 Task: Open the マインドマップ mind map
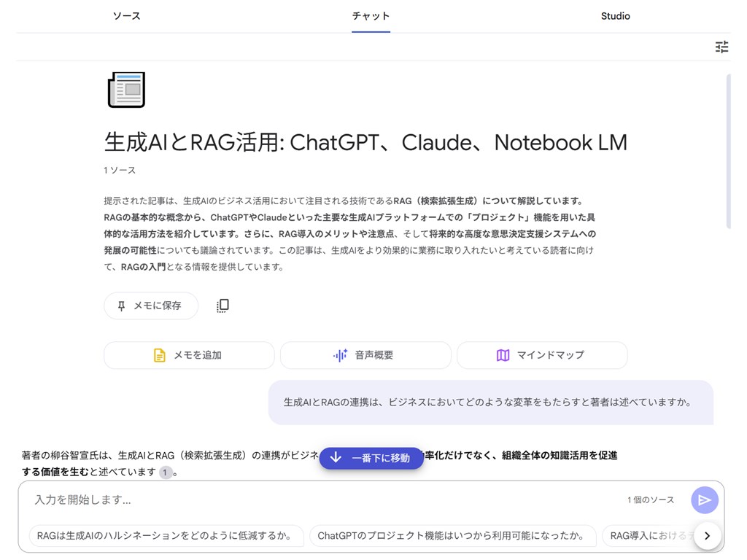pyautogui.click(x=542, y=355)
